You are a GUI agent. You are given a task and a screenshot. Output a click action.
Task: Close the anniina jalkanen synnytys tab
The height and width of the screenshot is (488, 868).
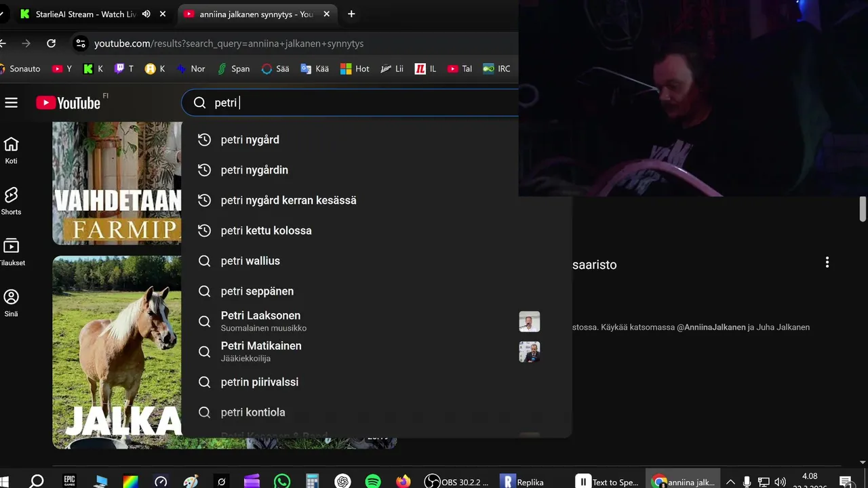click(326, 14)
